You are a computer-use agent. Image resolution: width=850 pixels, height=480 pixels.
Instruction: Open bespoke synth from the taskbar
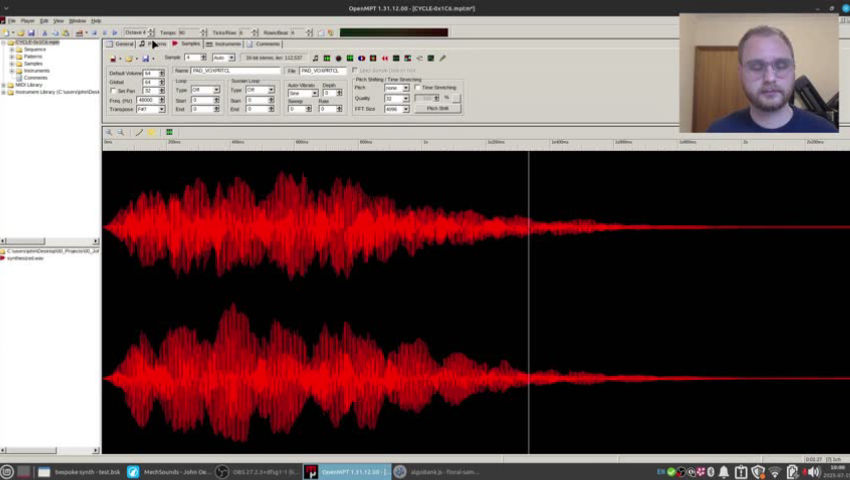coord(78,472)
